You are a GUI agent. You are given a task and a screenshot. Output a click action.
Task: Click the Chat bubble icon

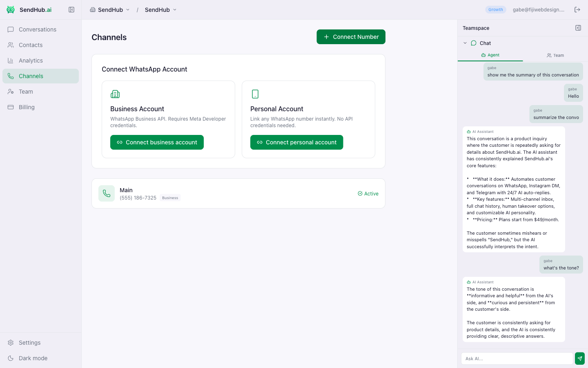coord(474,43)
